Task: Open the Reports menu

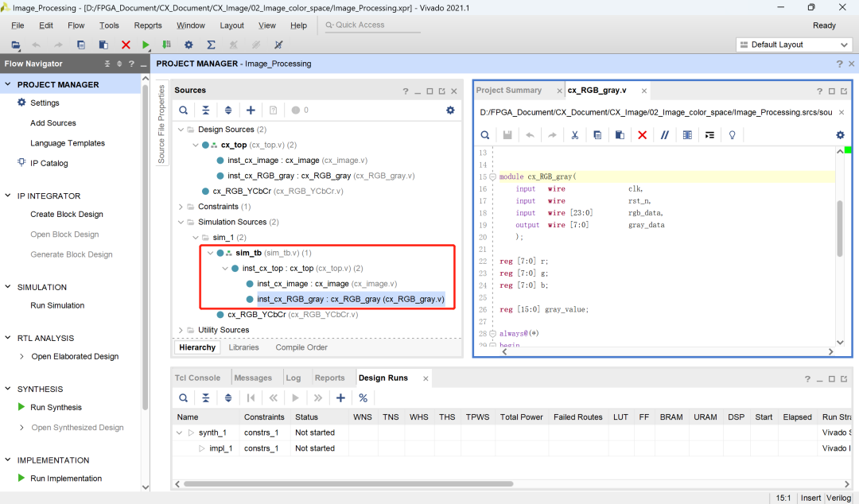Action: click(148, 25)
